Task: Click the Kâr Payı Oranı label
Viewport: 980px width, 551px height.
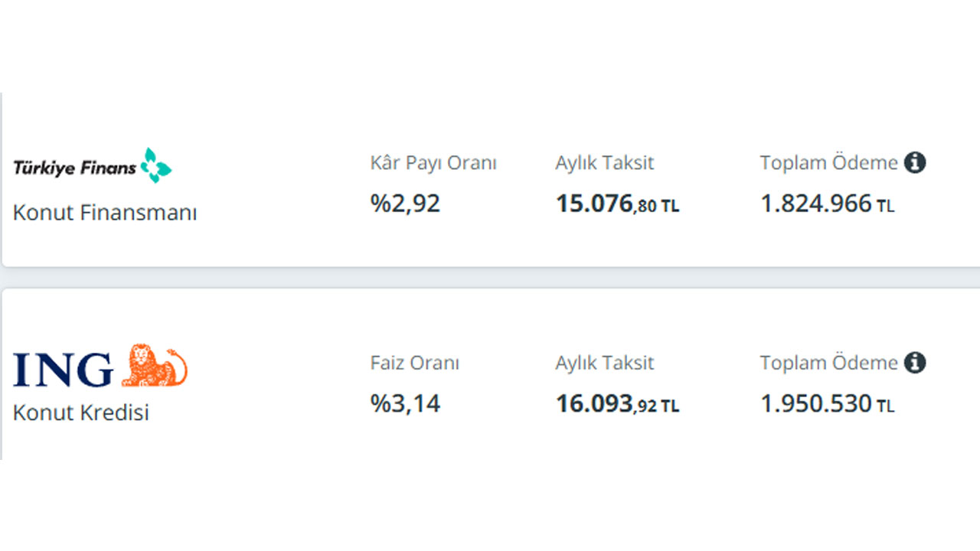Action: click(433, 163)
